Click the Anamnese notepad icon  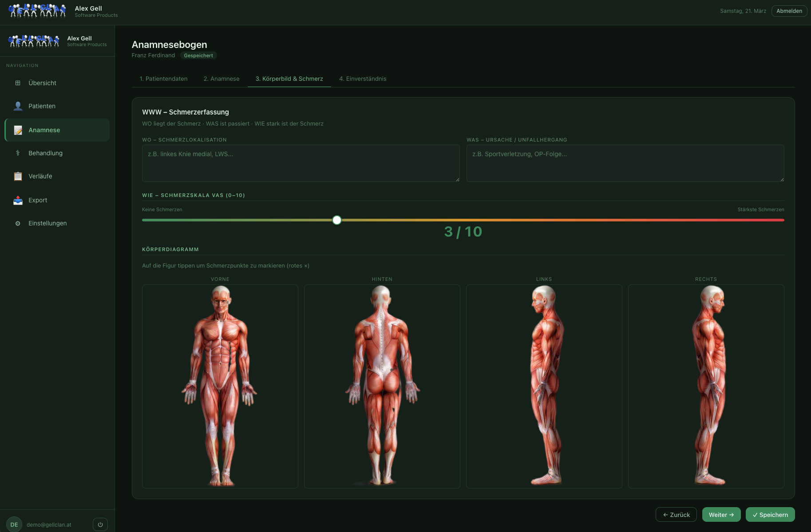coord(18,130)
